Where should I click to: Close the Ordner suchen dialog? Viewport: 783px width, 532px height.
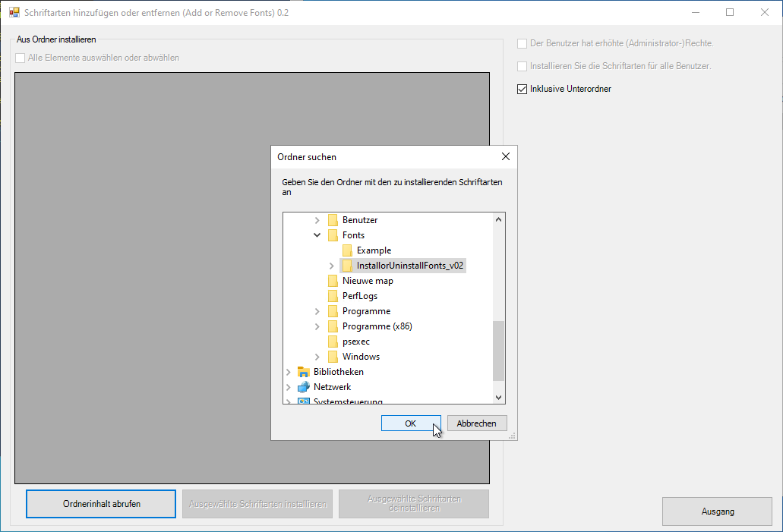click(x=506, y=157)
